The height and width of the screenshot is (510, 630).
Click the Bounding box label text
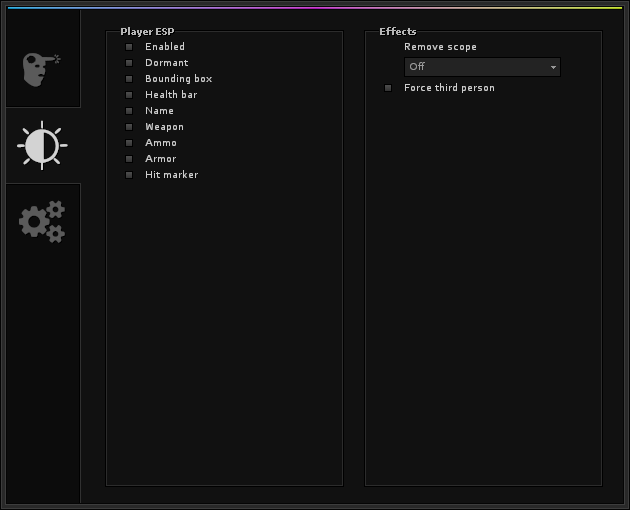click(x=179, y=79)
